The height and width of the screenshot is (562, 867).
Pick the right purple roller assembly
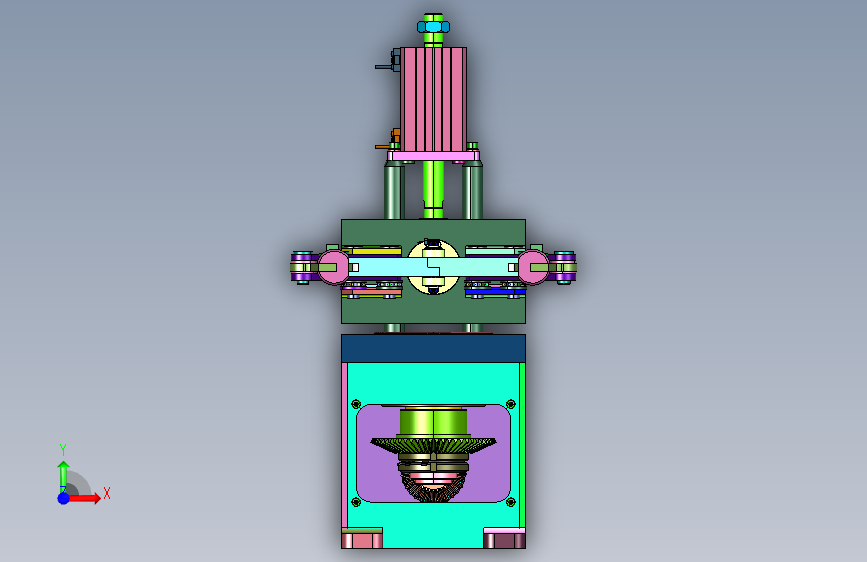563,268
